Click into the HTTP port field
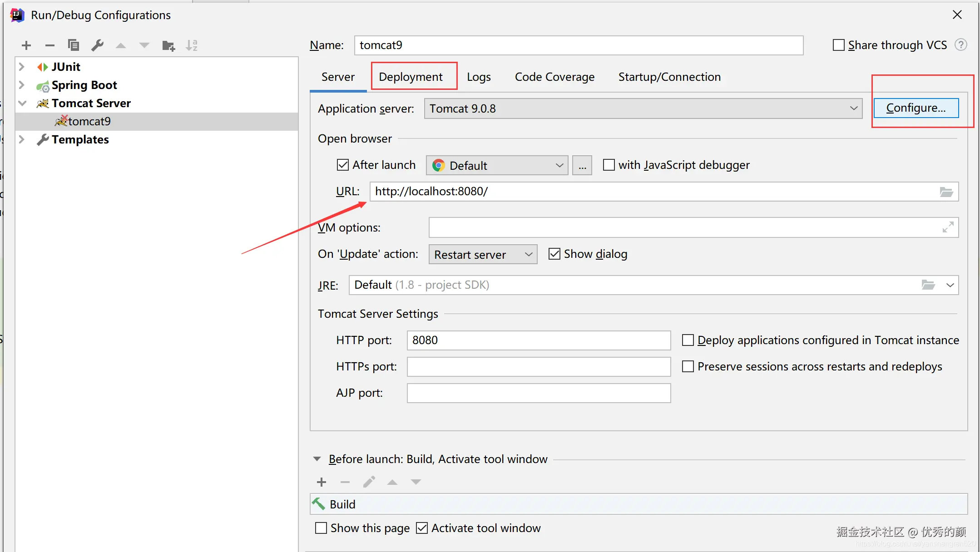980x552 pixels. (539, 340)
